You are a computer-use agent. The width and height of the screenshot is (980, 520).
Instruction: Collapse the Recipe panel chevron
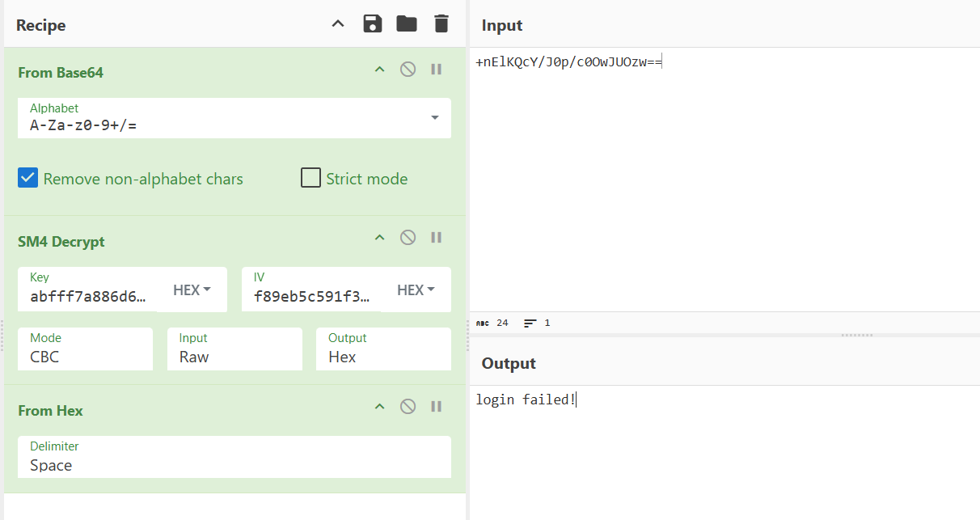[338, 24]
